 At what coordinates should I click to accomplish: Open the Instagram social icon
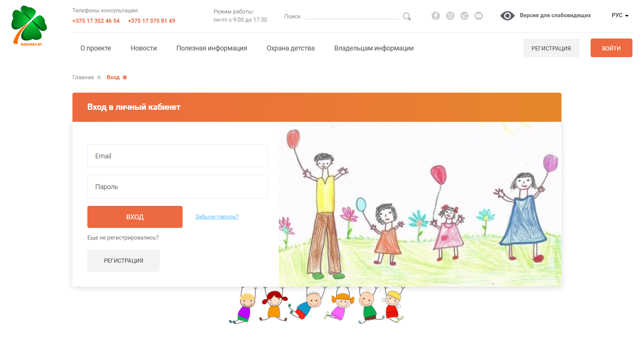(450, 16)
